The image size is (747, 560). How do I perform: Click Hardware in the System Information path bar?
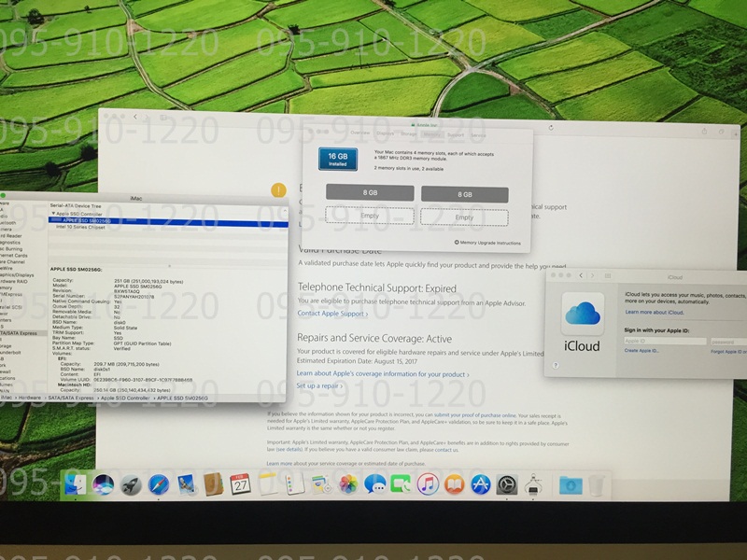pos(30,398)
